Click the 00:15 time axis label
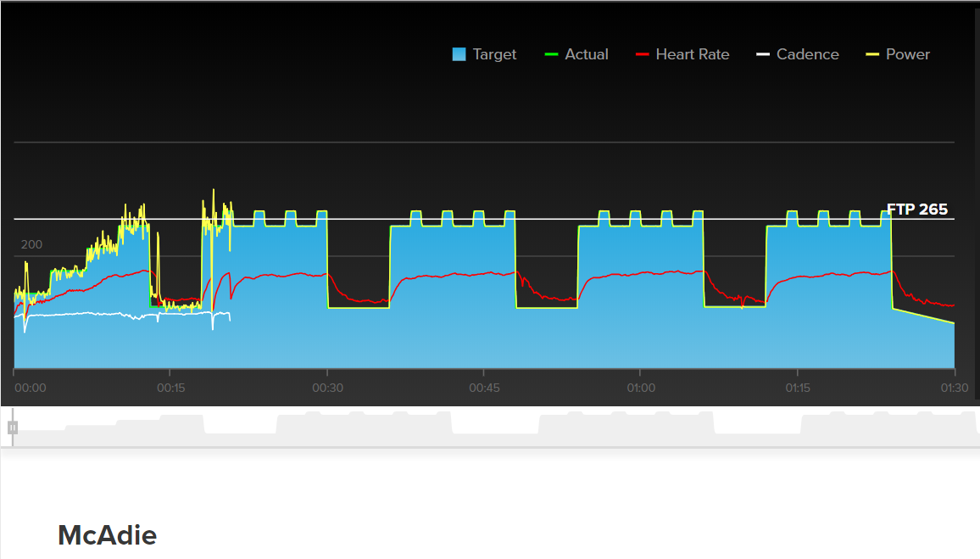Viewport: 980px width, 559px height. (x=170, y=388)
